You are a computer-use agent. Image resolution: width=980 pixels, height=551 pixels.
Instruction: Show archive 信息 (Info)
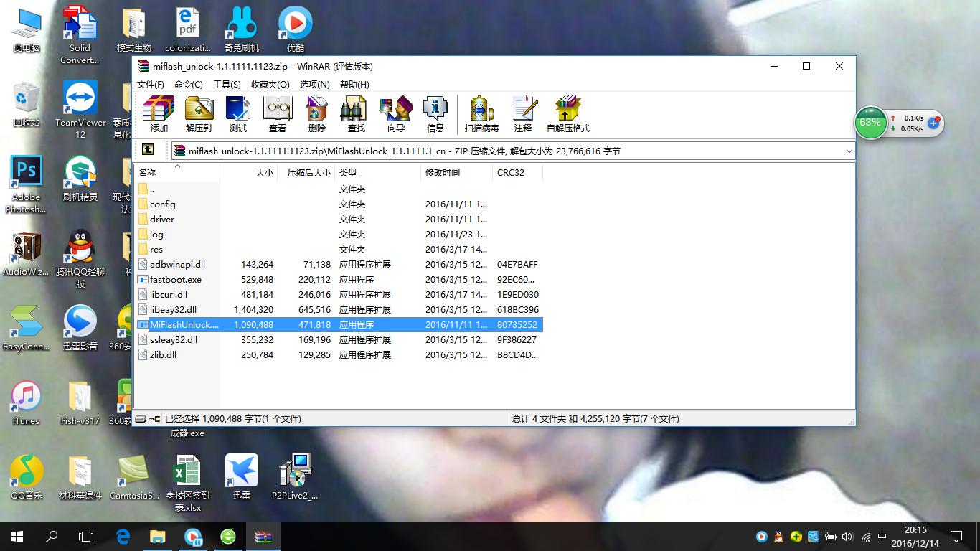point(435,114)
